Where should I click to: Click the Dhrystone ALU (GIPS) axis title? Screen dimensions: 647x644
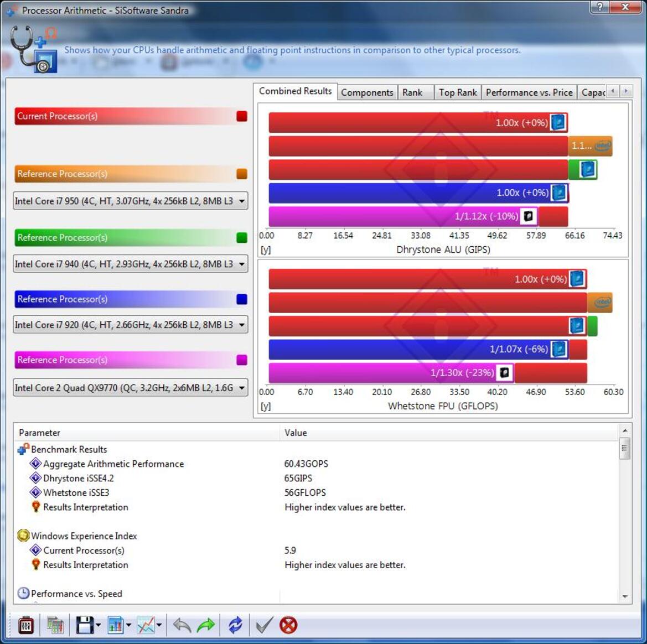pyautogui.click(x=443, y=250)
